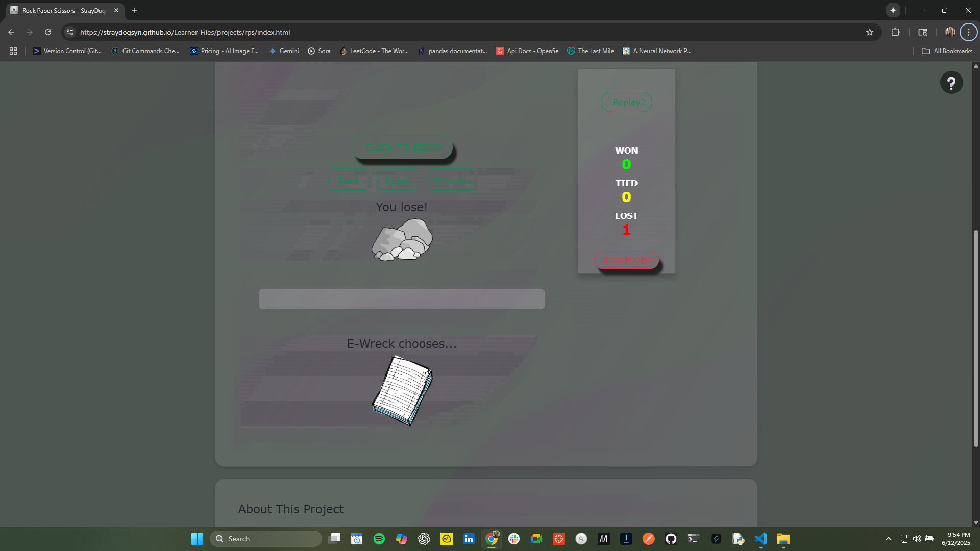The height and width of the screenshot is (551, 980).
Task: Bookmark this page with the star icon
Action: point(870,32)
